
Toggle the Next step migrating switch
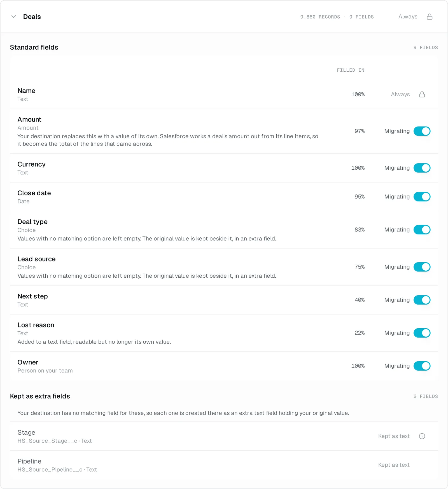[422, 300]
